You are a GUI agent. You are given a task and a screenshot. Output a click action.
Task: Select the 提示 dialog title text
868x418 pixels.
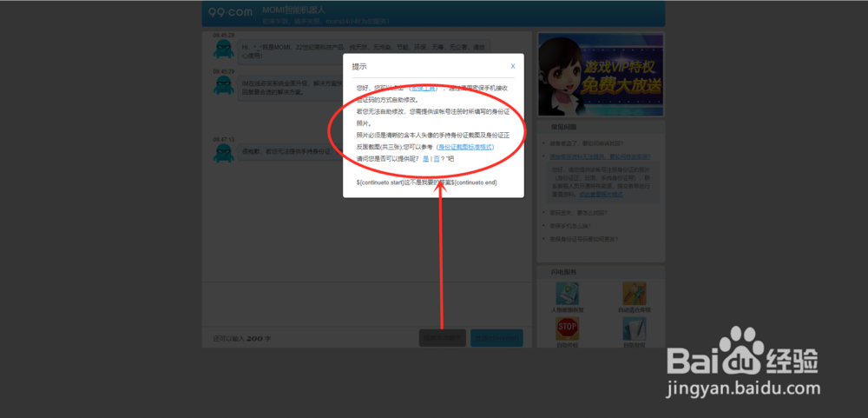[359, 67]
